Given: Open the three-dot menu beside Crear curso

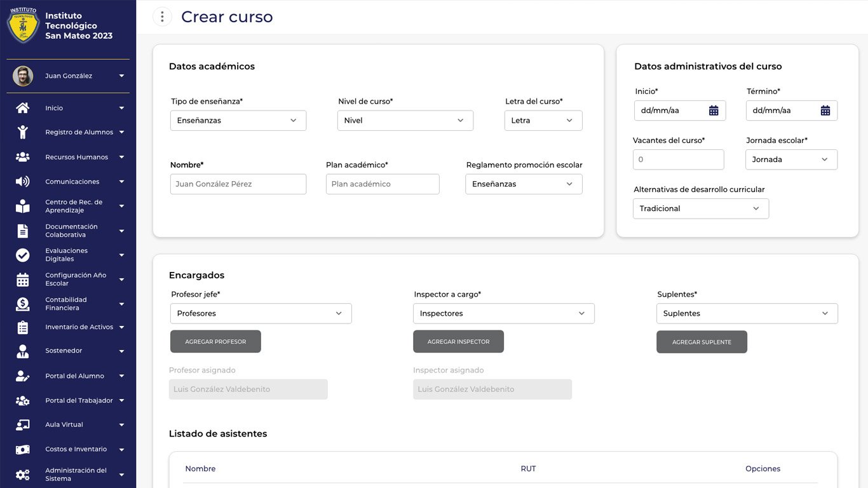Looking at the screenshot, I should [162, 17].
